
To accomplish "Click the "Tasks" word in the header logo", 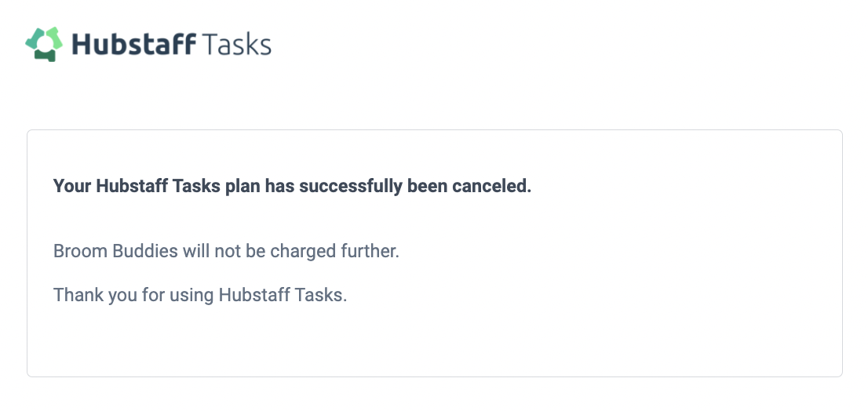I will (236, 44).
